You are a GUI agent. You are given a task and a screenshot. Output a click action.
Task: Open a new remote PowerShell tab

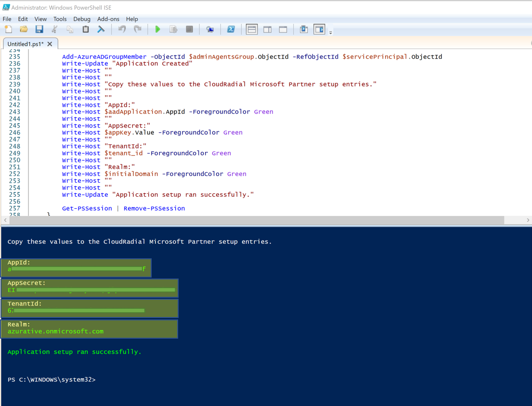(210, 29)
